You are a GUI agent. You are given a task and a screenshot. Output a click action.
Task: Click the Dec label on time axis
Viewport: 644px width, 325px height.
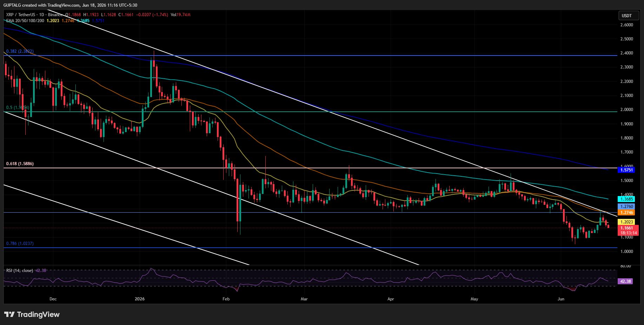53,299
